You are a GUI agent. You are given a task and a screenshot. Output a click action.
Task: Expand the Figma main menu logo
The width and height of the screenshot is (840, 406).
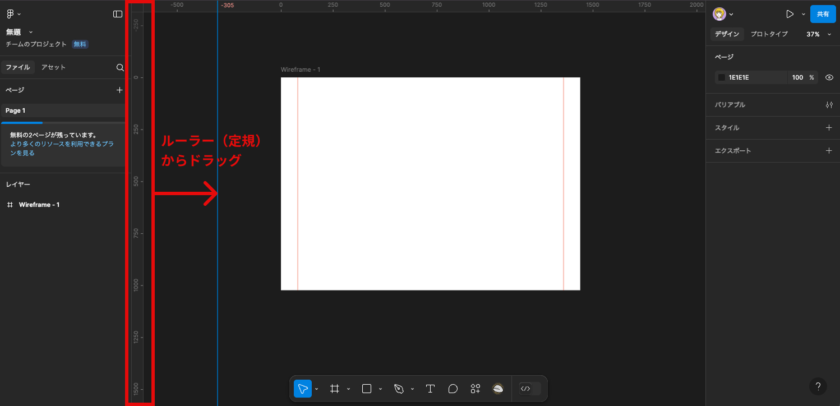pos(11,14)
